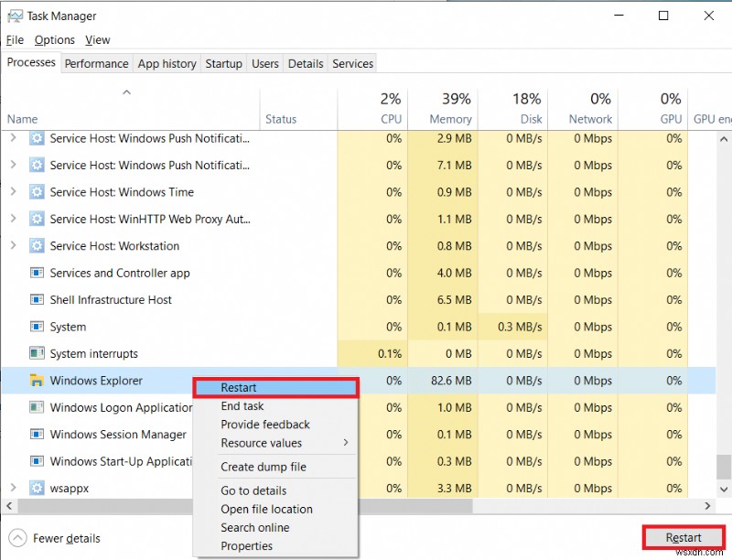The width and height of the screenshot is (732, 560).
Task: Select End task from the context menu
Action: [242, 406]
